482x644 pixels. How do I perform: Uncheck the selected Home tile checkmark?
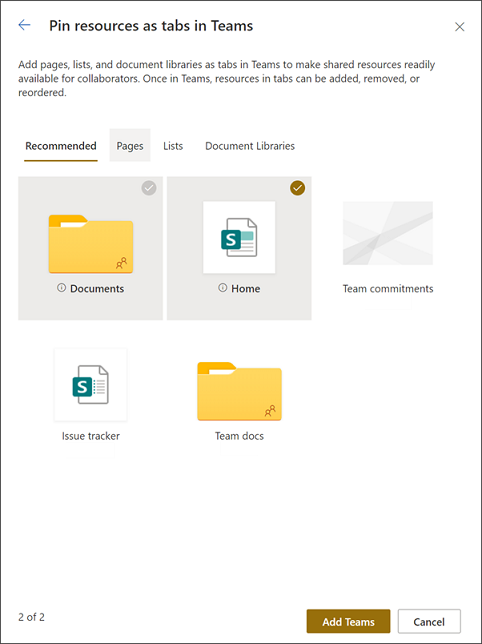(x=297, y=188)
